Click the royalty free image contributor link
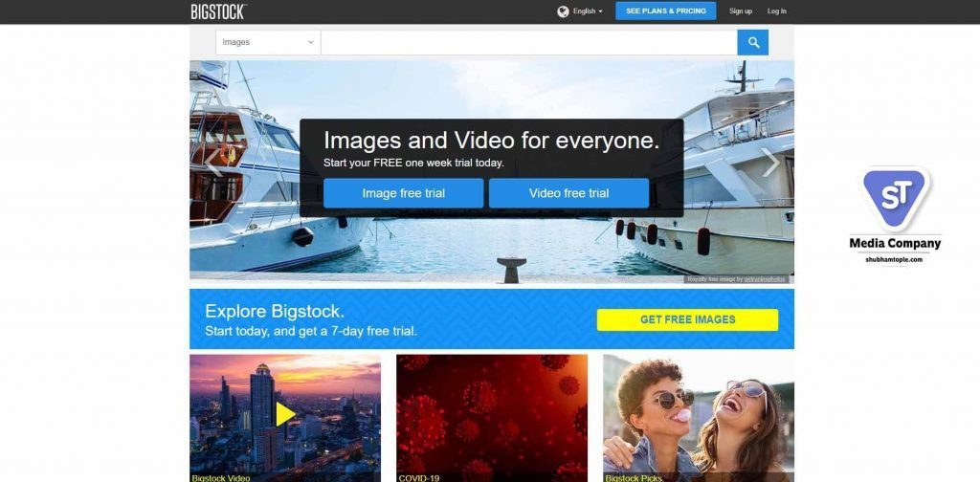The height and width of the screenshot is (482, 980). (765, 279)
